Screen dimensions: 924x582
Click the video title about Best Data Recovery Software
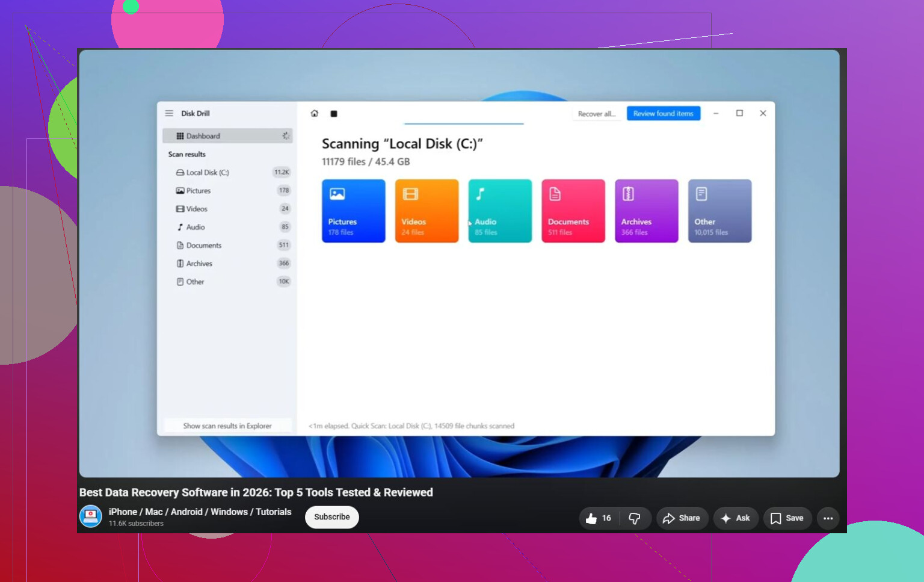click(256, 492)
